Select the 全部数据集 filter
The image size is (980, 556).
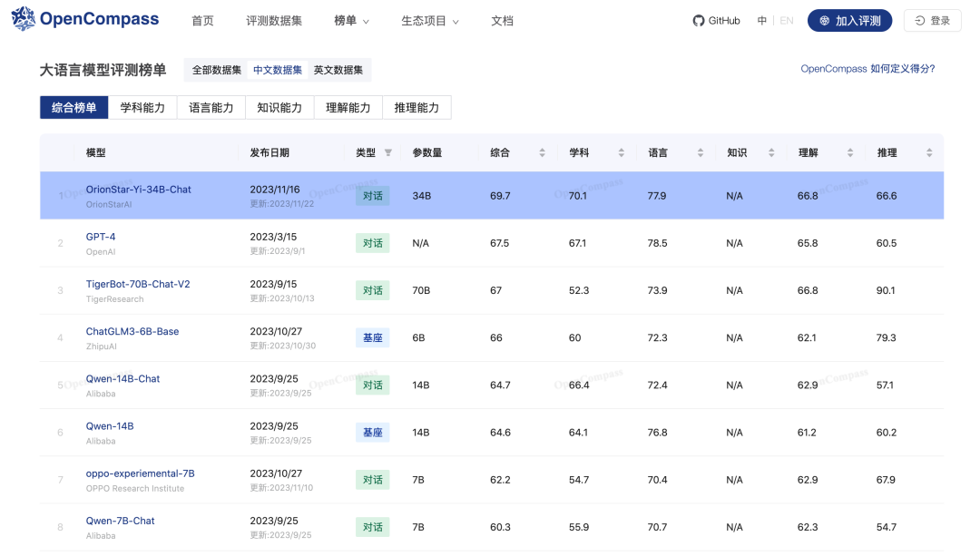(216, 70)
